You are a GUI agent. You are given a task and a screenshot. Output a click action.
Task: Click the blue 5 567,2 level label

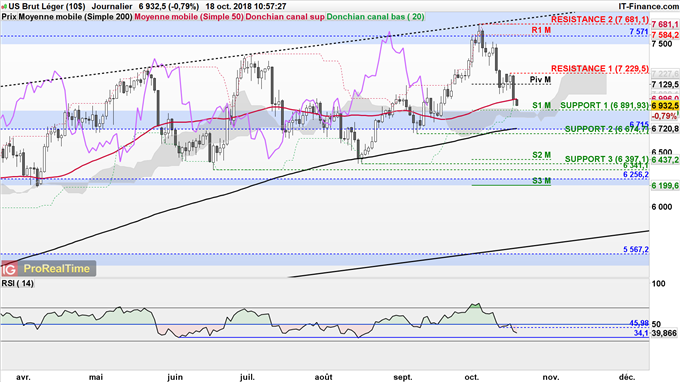pos(636,249)
